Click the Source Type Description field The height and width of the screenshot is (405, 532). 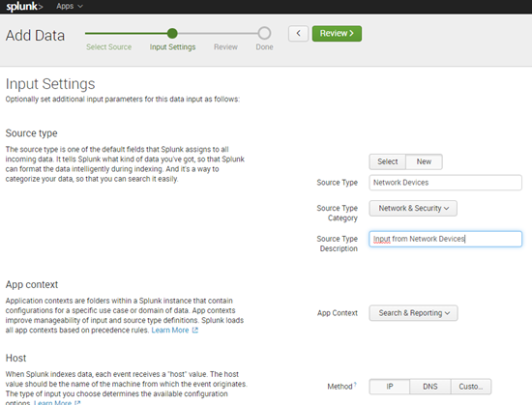446,239
